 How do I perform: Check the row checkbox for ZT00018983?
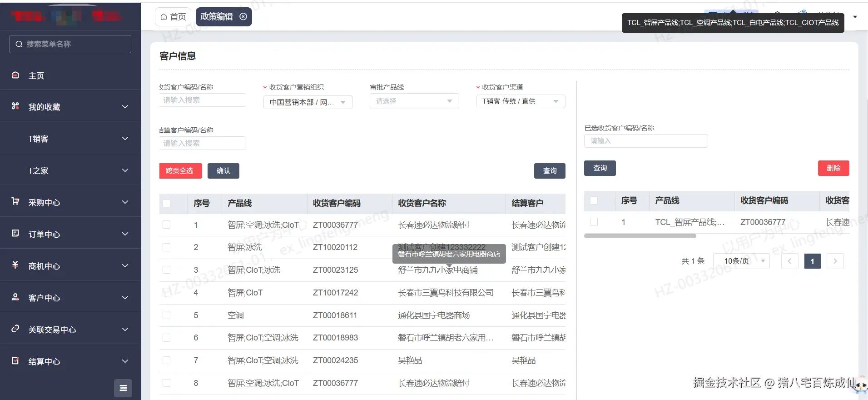click(167, 338)
